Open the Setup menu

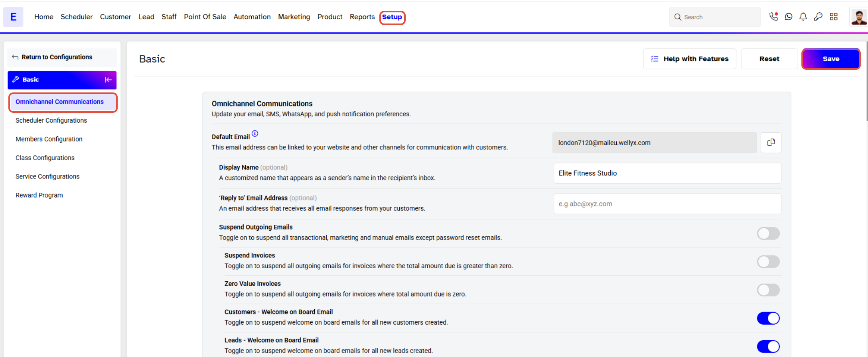point(392,17)
